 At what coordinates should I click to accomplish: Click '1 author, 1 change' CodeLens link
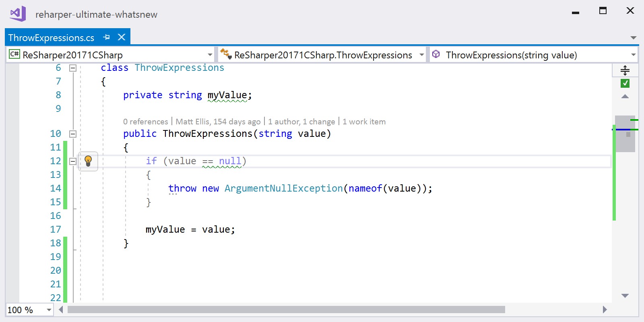pyautogui.click(x=301, y=122)
